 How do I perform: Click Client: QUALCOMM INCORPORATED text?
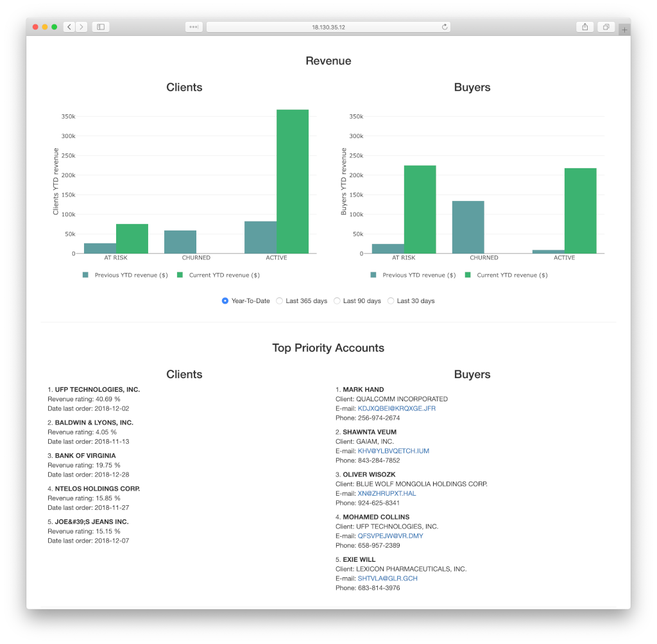[x=391, y=399]
